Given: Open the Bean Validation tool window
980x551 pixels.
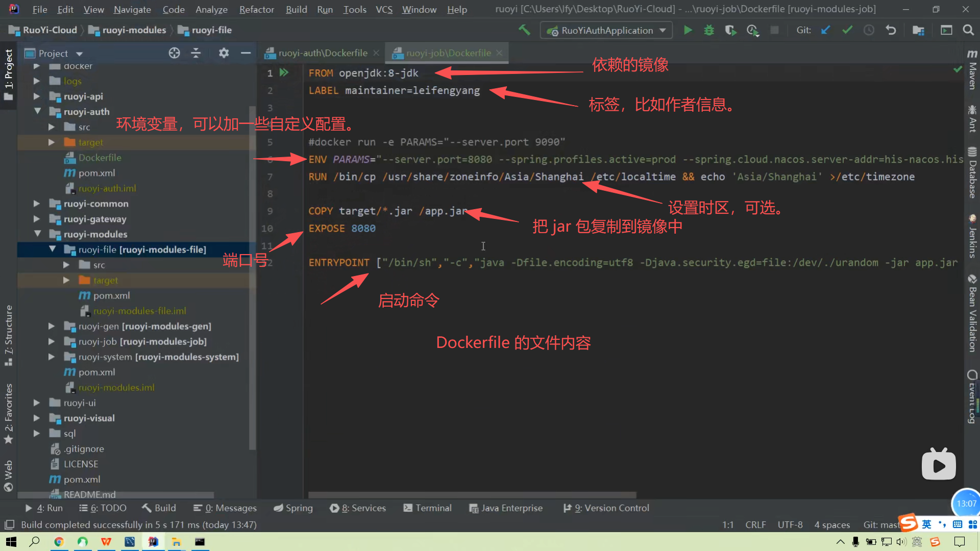Looking at the screenshot, I should pyautogui.click(x=972, y=313).
